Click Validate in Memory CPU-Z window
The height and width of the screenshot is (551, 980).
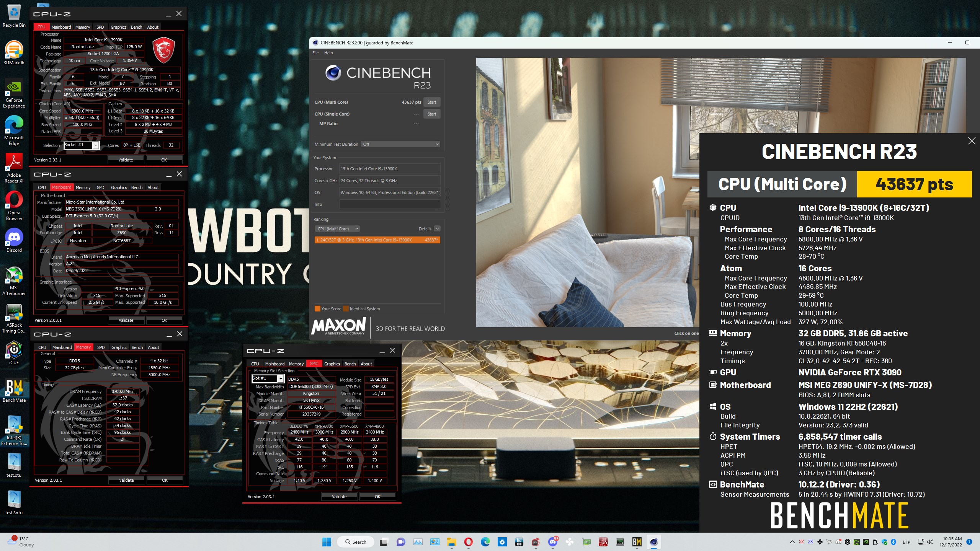[x=126, y=480]
